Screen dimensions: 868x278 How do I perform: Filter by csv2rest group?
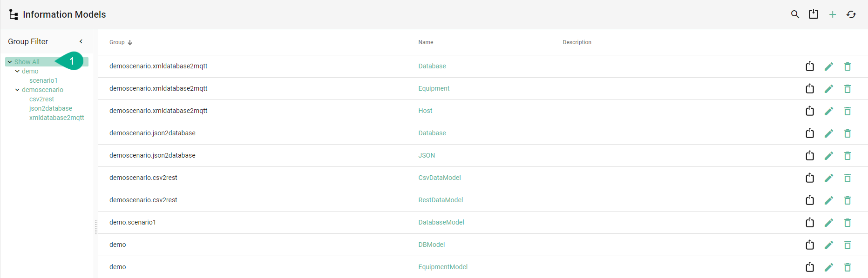tap(41, 99)
